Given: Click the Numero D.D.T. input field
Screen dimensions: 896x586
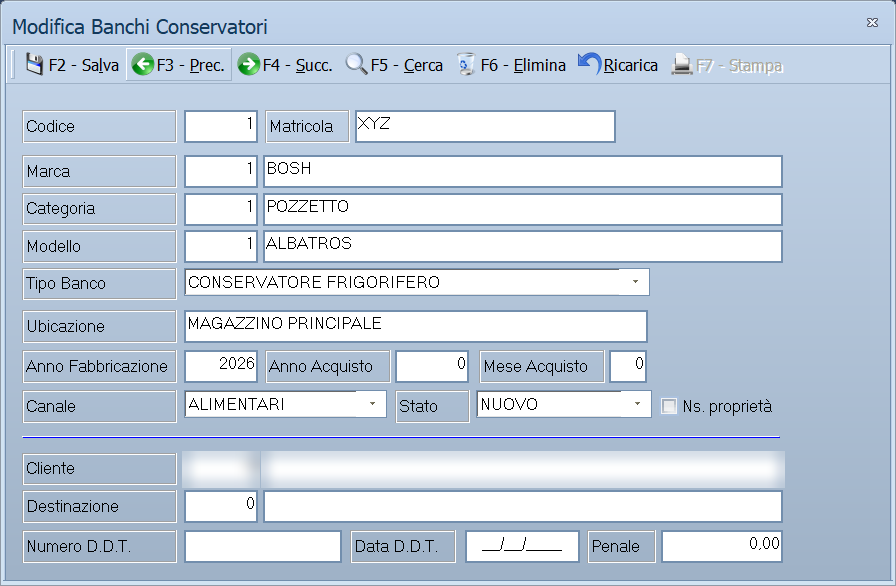Looking at the screenshot, I should (263, 547).
